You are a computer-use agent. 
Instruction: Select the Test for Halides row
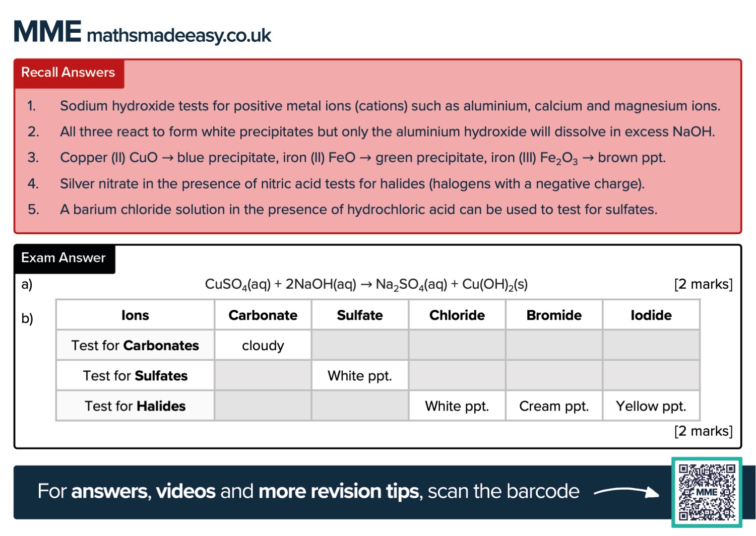135,406
